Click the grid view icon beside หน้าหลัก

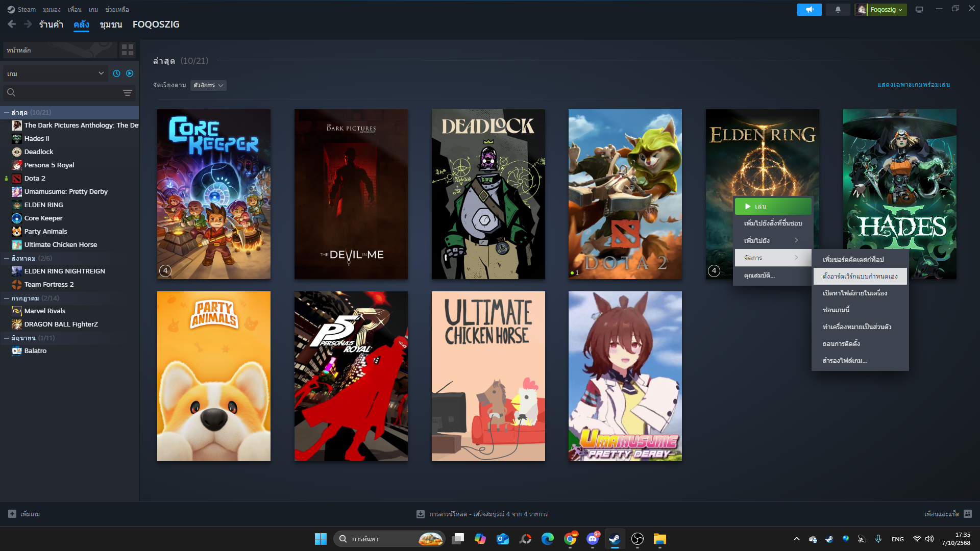click(x=128, y=50)
